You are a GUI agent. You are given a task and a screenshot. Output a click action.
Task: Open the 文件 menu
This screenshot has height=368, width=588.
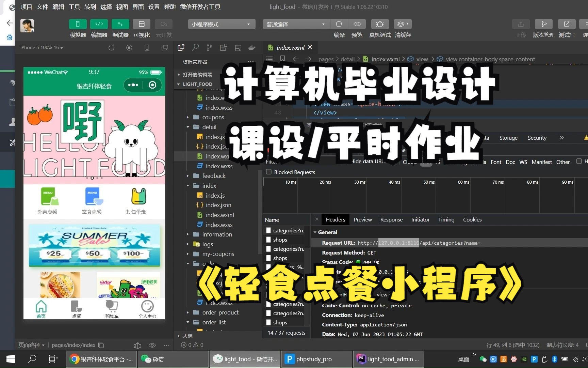point(43,7)
